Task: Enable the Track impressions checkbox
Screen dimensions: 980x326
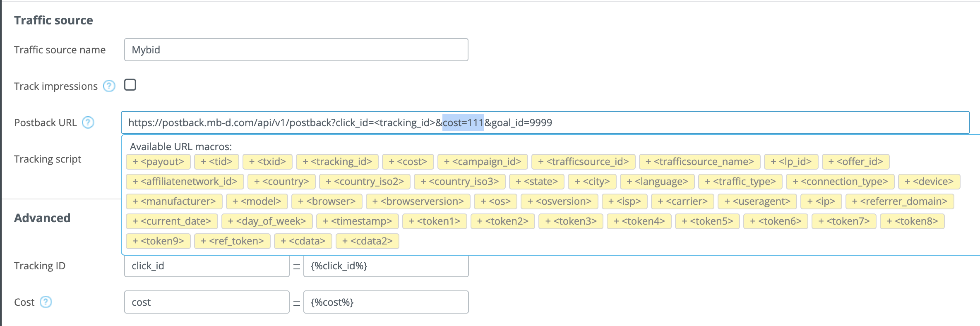Action: point(130,85)
